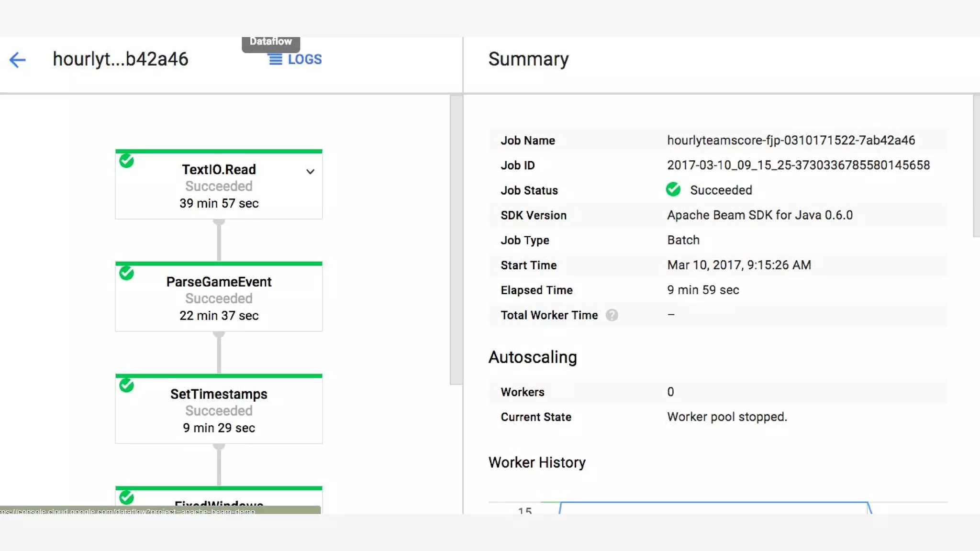Select the SetTimestamps step node
This screenshot has height=551, width=980.
219,410
